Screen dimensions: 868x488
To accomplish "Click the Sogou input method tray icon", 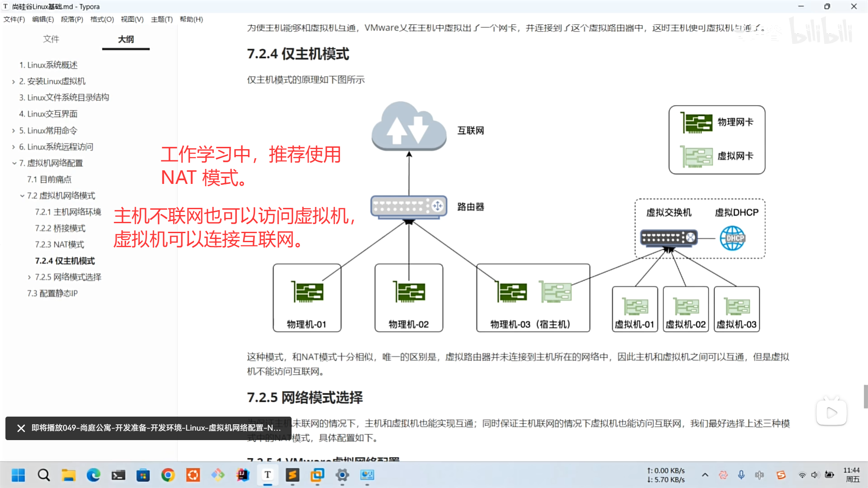I will [x=781, y=475].
